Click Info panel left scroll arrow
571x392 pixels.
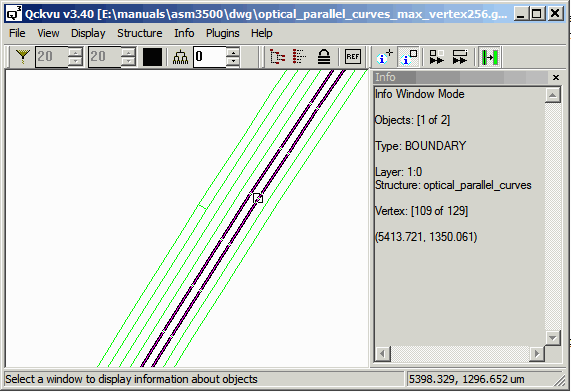pyautogui.click(x=382, y=353)
